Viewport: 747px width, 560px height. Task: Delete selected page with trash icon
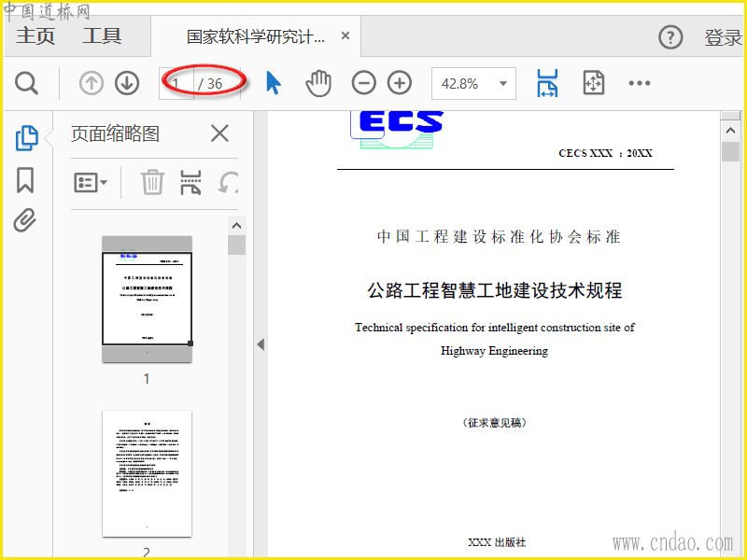coord(152,182)
